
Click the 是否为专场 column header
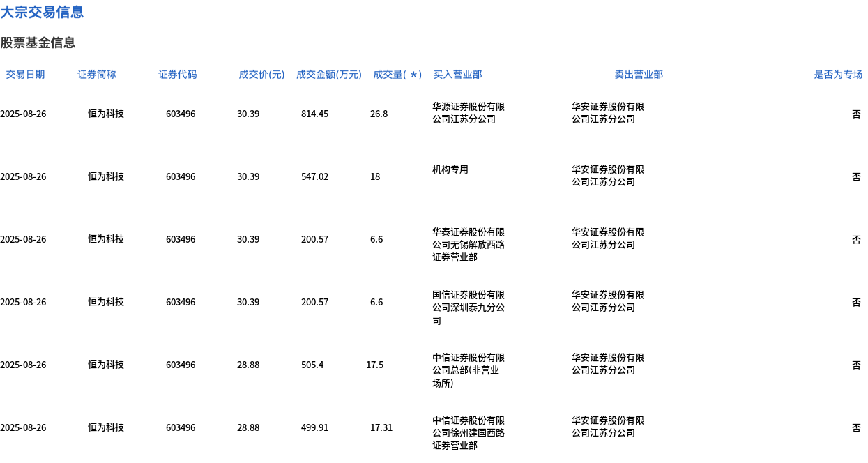tap(838, 75)
